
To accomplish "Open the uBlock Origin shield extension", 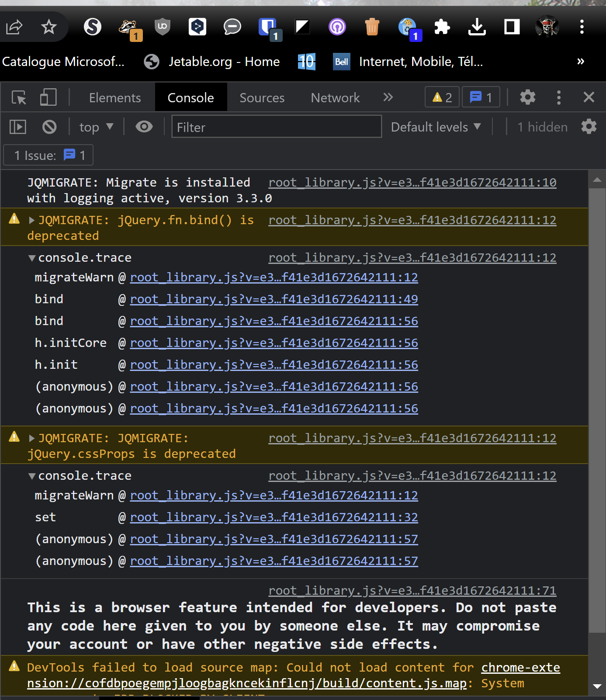I will point(163,27).
